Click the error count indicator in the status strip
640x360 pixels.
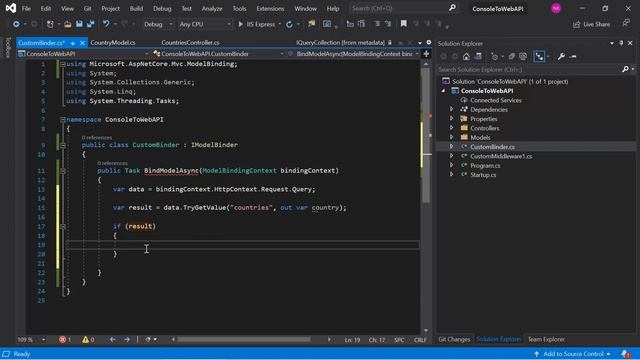point(65,340)
